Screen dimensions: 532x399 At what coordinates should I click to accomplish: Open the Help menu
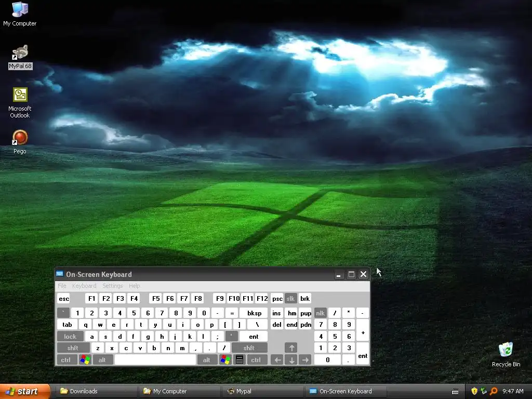(135, 286)
